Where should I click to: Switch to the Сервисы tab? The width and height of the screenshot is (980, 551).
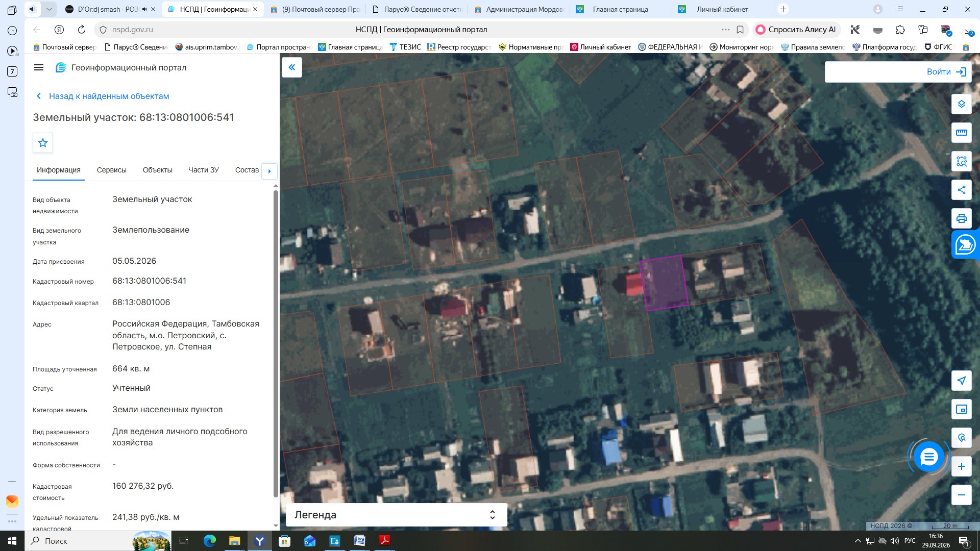tap(112, 170)
